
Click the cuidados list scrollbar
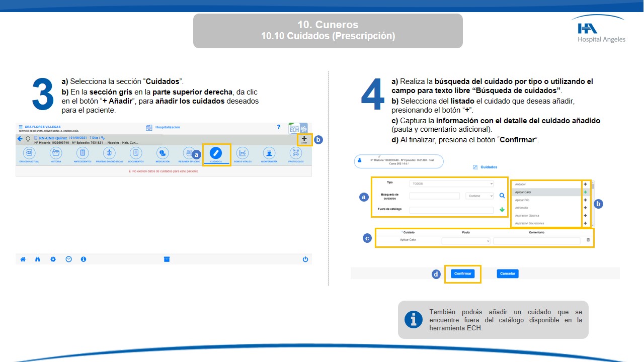click(592, 204)
